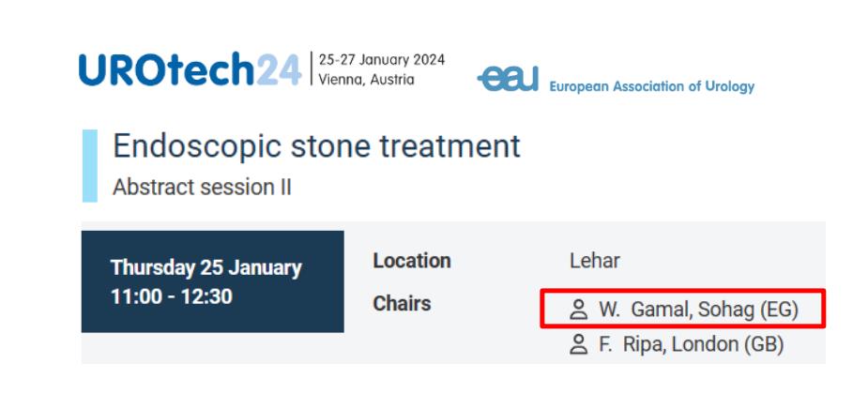Click the Abstract session II subtitle
Viewport: 868px width, 394px height.
202,187
